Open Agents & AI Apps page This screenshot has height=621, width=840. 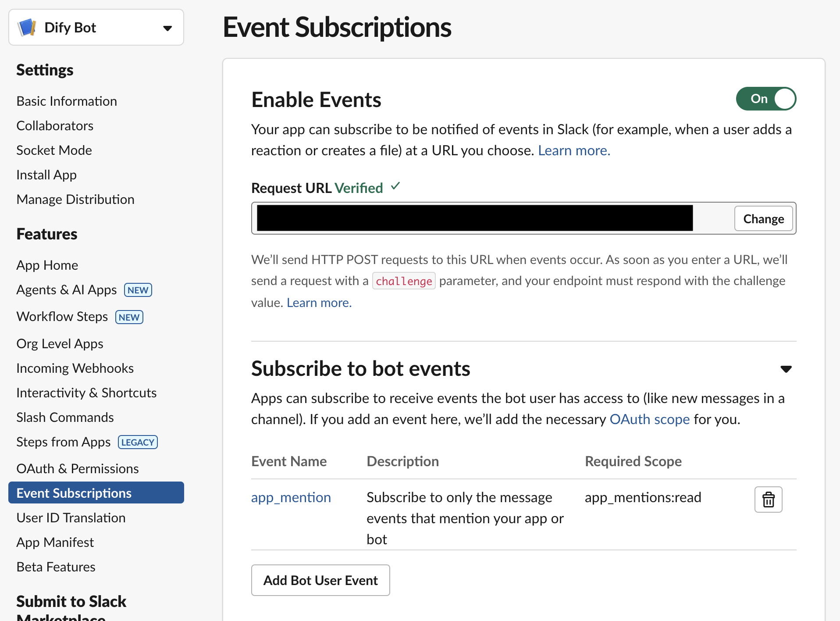pos(67,290)
